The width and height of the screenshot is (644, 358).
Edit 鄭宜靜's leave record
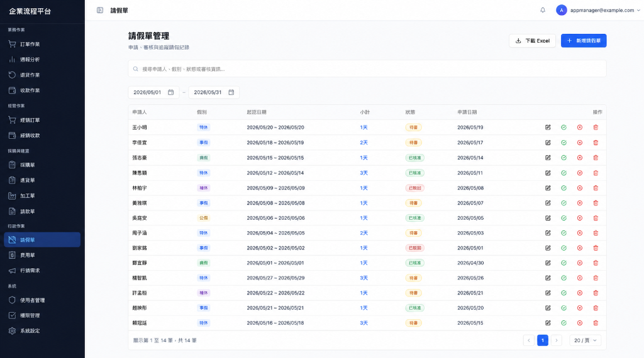click(x=548, y=263)
